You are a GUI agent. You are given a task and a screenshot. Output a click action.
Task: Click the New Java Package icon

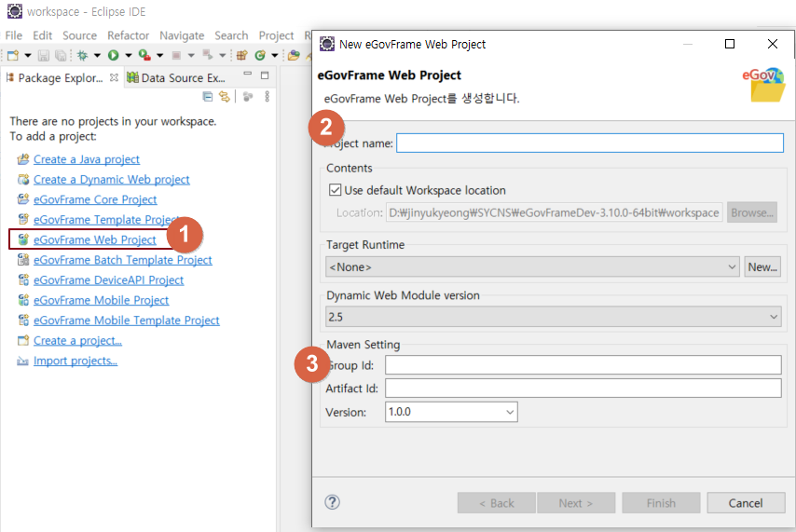point(241,55)
